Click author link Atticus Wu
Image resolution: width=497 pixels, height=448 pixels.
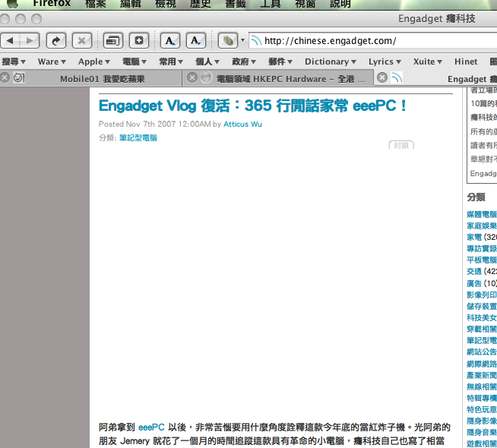click(242, 124)
